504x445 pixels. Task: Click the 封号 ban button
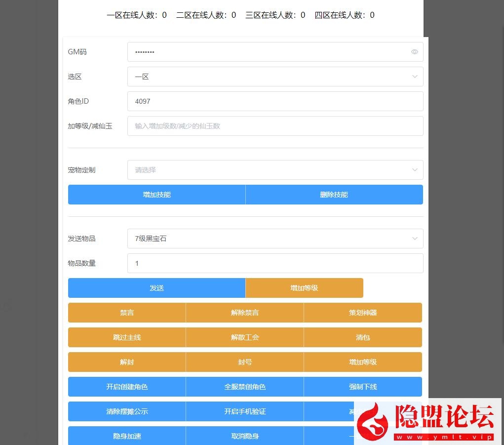[x=245, y=362]
